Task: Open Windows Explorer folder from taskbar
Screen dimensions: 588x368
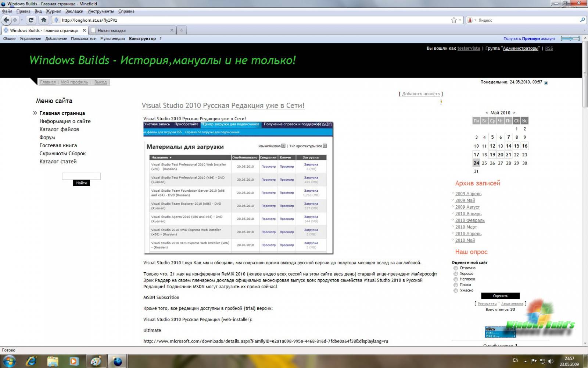Action: 53,361
